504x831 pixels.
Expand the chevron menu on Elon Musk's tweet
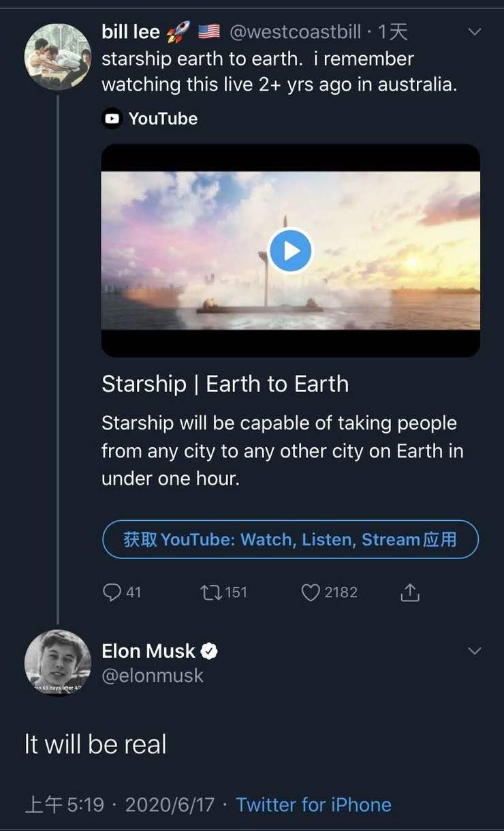pyautogui.click(x=475, y=651)
